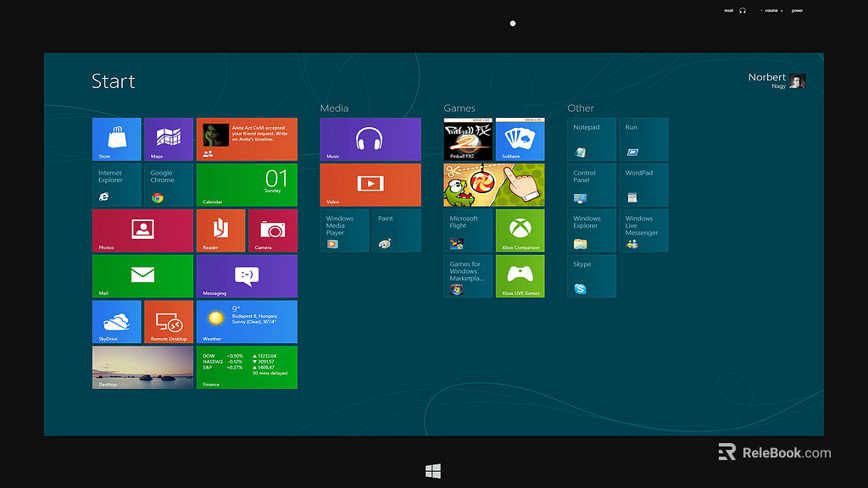The image size is (868, 488).
Task: Open the Music tile
Action: point(370,139)
